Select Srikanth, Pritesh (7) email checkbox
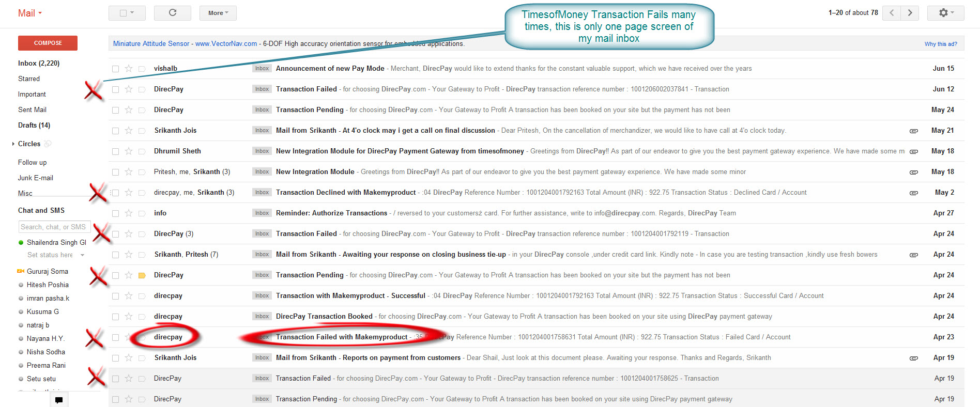 (x=115, y=255)
